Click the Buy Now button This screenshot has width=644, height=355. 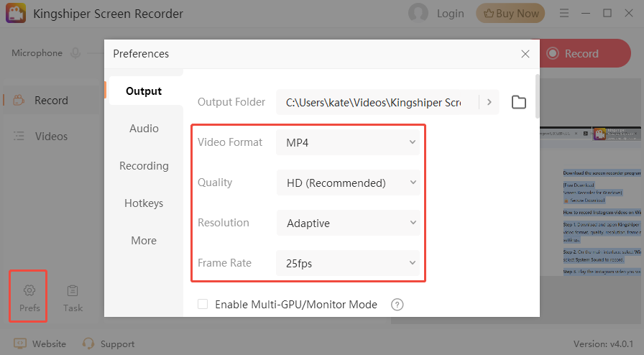coord(510,14)
